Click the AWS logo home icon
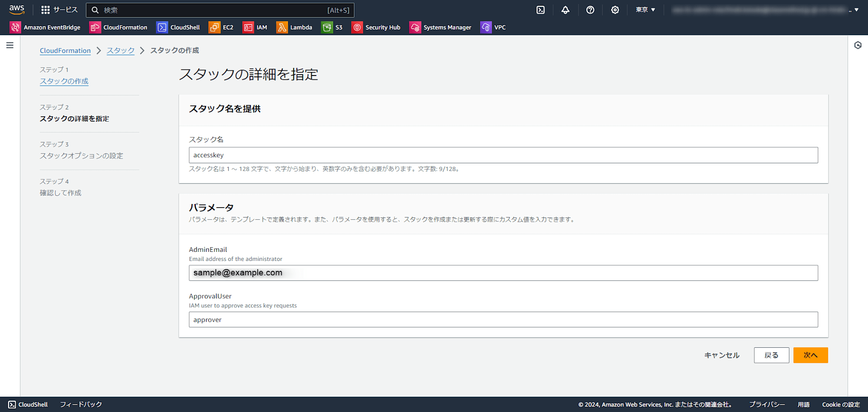 (17, 10)
